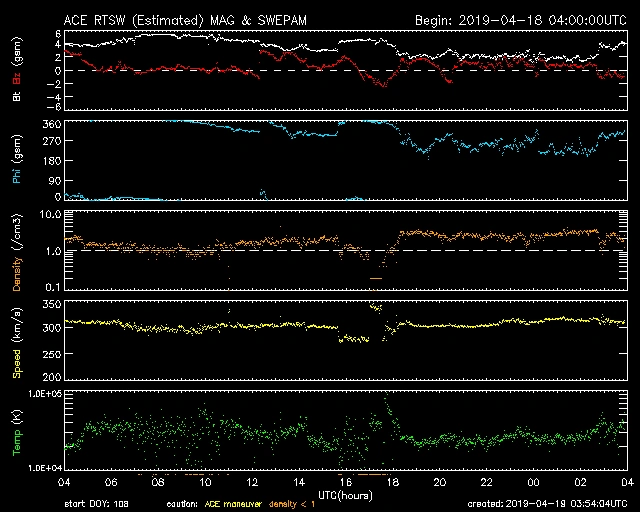Click the title 'ACE RTSW (Estimated) MAG & SWEPAM'
This screenshot has width=640, height=512.
coord(185,20)
